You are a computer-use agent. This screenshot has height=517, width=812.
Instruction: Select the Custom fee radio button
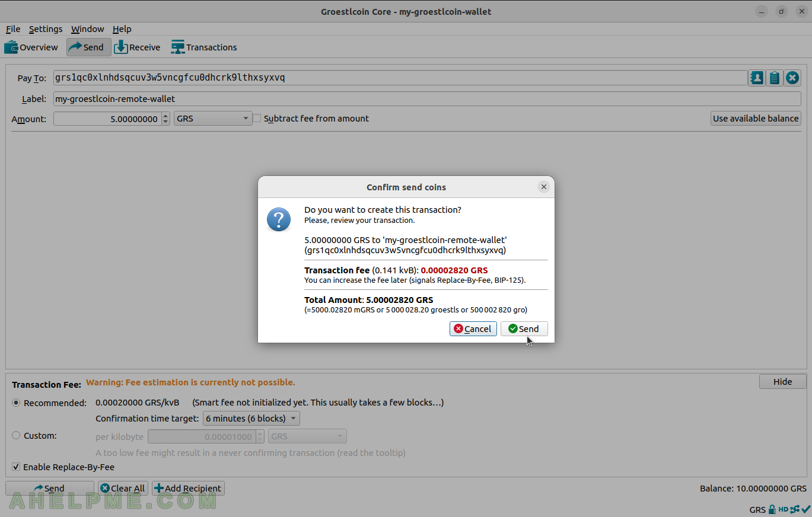(x=16, y=435)
